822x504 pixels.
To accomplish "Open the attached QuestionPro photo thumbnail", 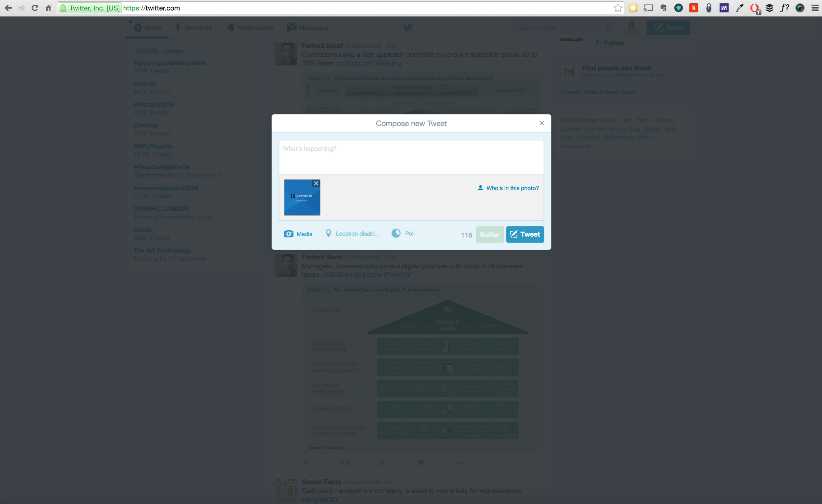I will pyautogui.click(x=302, y=197).
